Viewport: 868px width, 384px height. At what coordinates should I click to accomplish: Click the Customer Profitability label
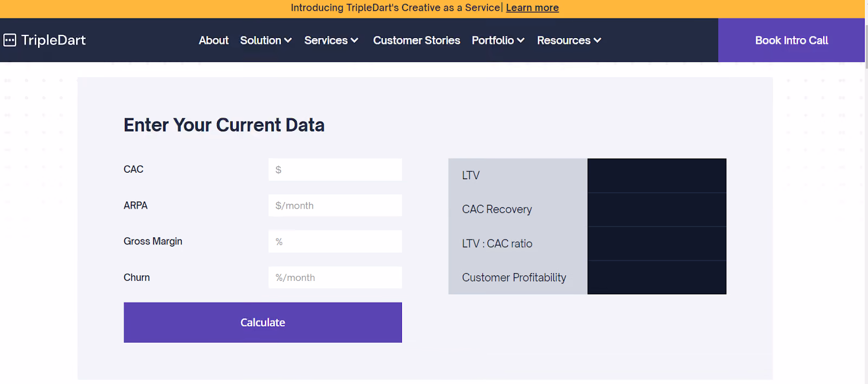[514, 278]
